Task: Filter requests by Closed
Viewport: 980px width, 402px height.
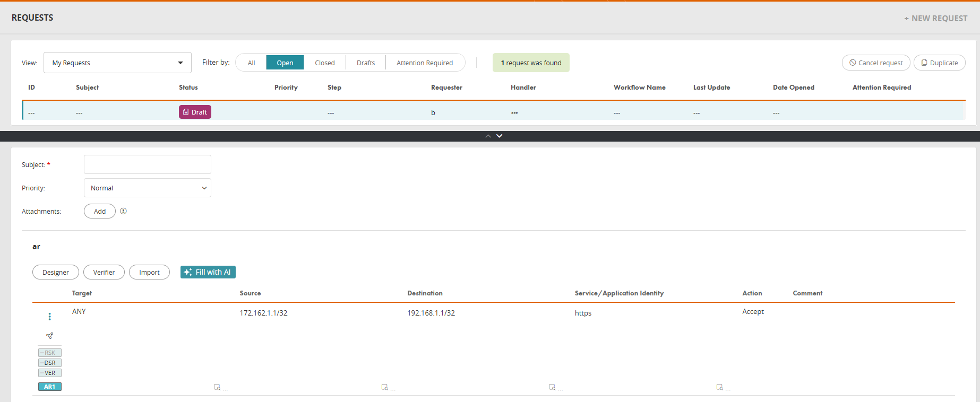Action: tap(324, 63)
